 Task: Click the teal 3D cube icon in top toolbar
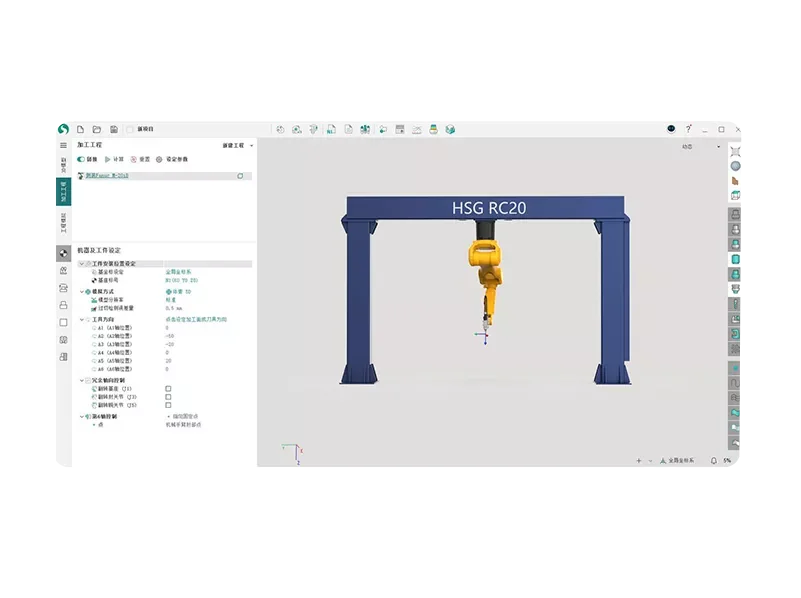pos(450,130)
